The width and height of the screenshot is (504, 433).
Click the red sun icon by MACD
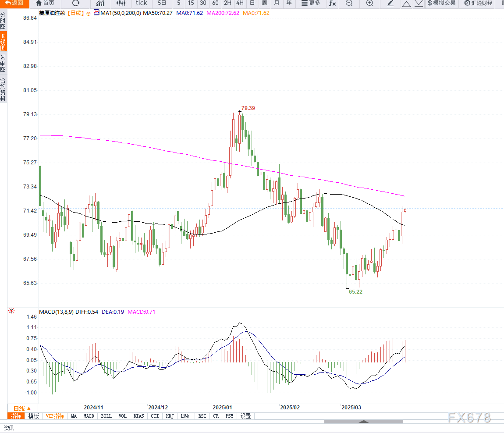pos(11,311)
